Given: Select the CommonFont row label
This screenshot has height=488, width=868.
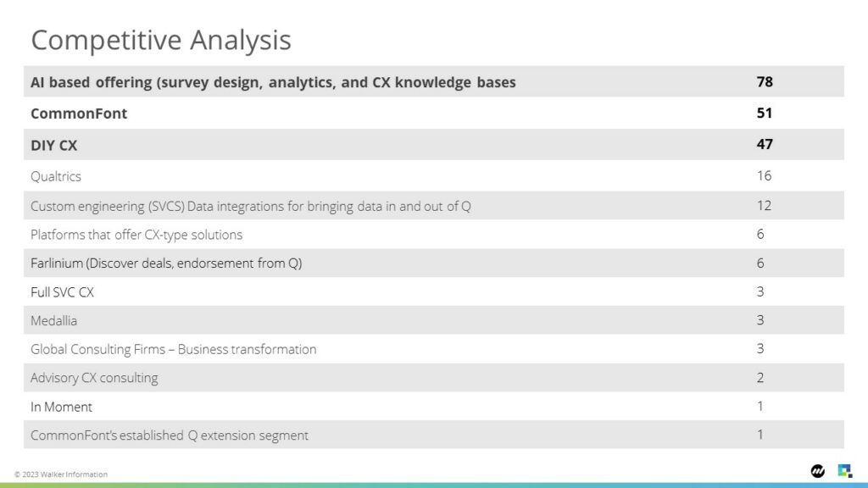Looking at the screenshot, I should (79, 114).
